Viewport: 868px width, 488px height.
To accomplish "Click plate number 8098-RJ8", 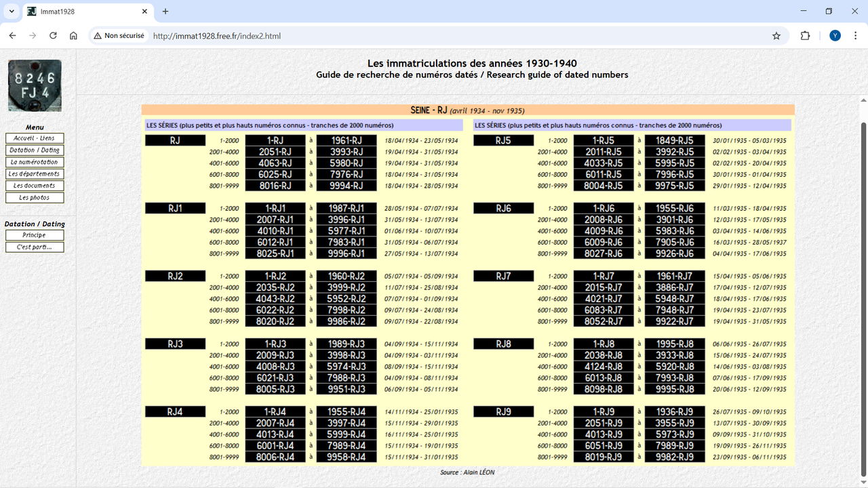I will pyautogui.click(x=604, y=389).
